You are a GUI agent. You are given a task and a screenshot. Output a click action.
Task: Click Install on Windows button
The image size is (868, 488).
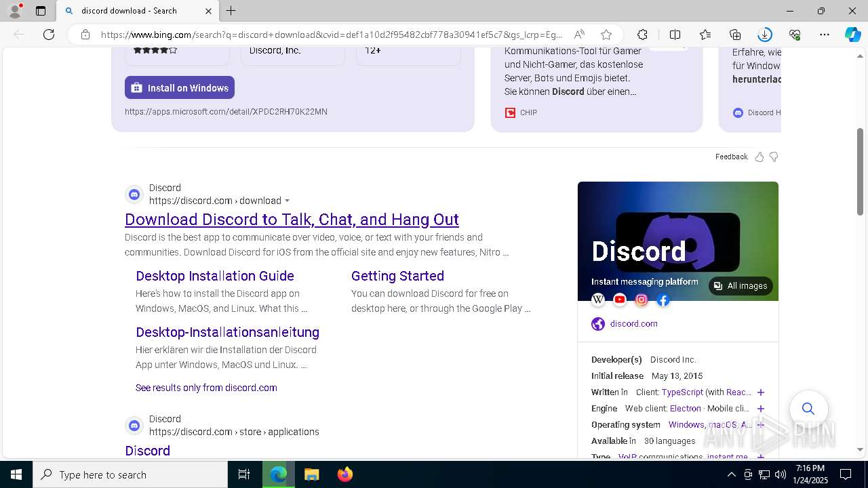(180, 87)
